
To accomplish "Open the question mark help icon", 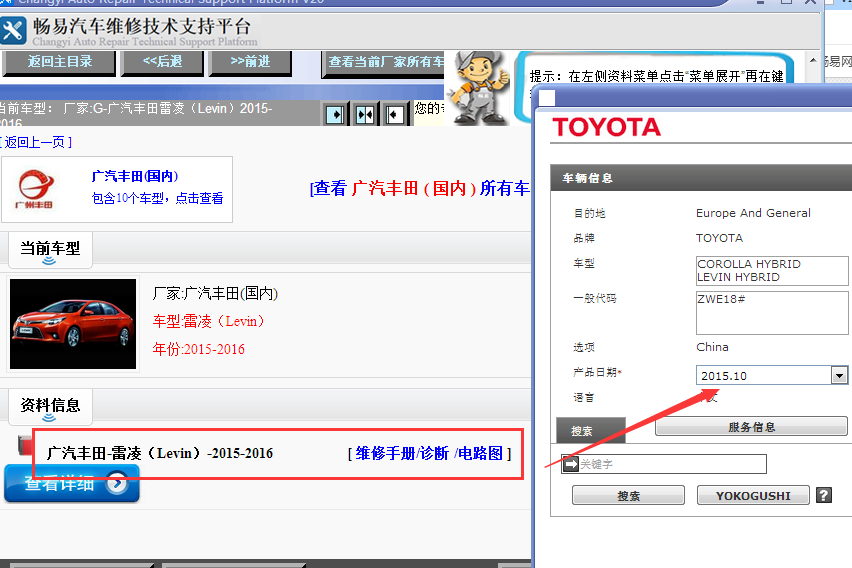I will pyautogui.click(x=824, y=495).
